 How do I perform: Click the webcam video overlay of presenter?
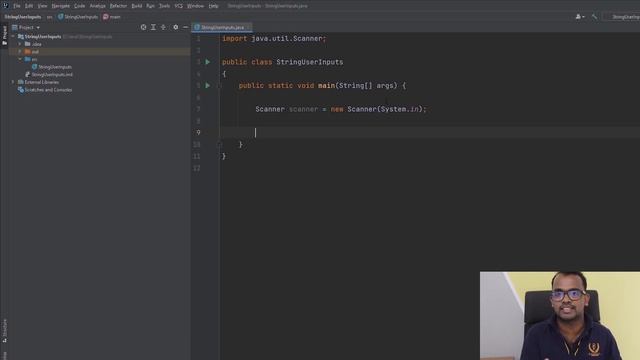[x=560, y=316]
